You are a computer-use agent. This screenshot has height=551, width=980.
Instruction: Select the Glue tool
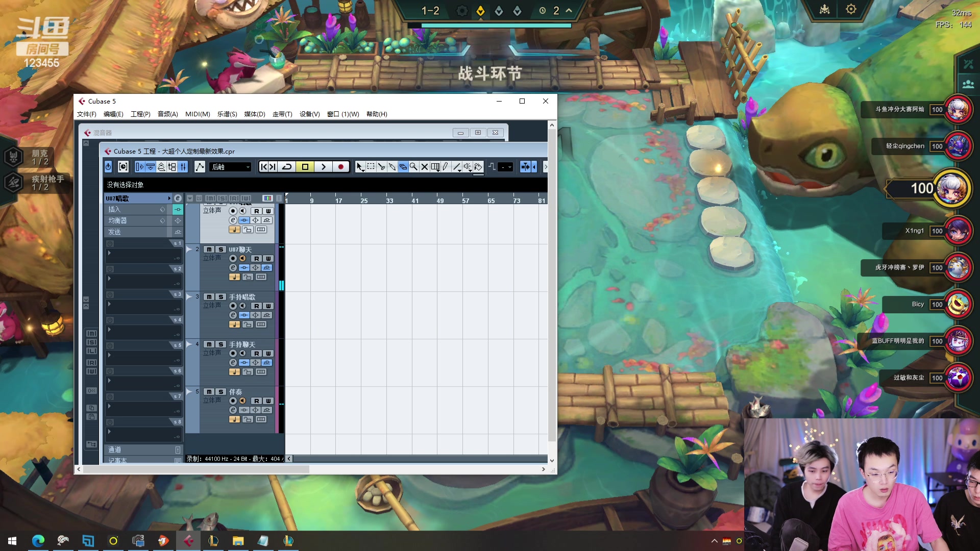click(x=393, y=167)
